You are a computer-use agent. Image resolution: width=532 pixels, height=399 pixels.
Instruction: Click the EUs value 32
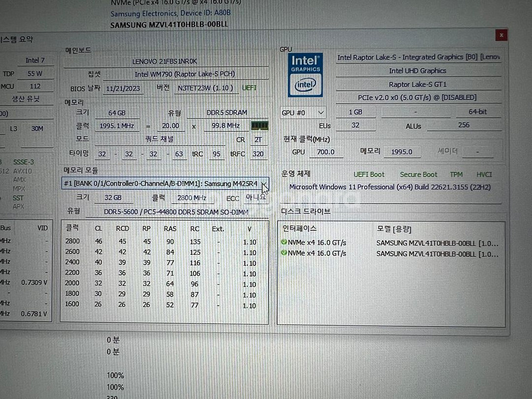[355, 126]
